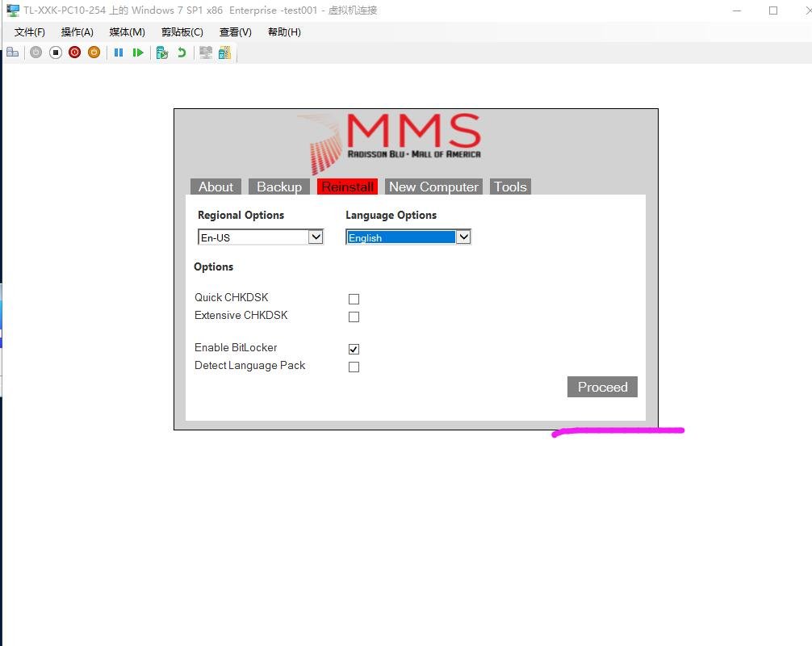Open the 文件(F) menu
This screenshot has width=812, height=646.
30,32
